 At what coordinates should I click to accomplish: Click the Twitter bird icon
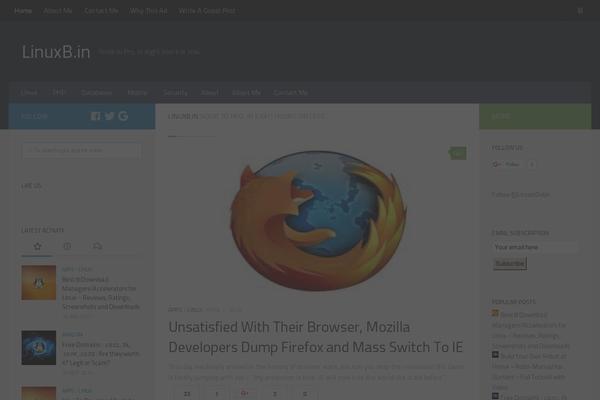click(109, 116)
